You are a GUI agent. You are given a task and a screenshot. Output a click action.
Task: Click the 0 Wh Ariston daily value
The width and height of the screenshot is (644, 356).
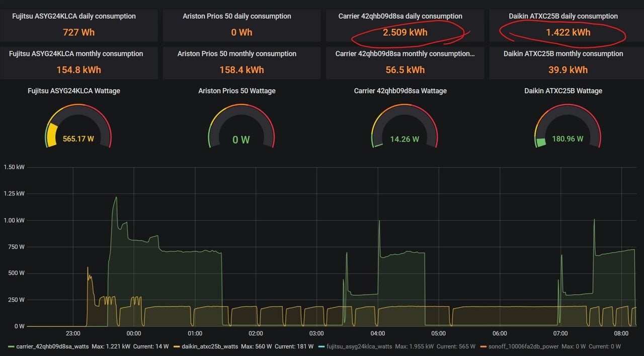242,32
